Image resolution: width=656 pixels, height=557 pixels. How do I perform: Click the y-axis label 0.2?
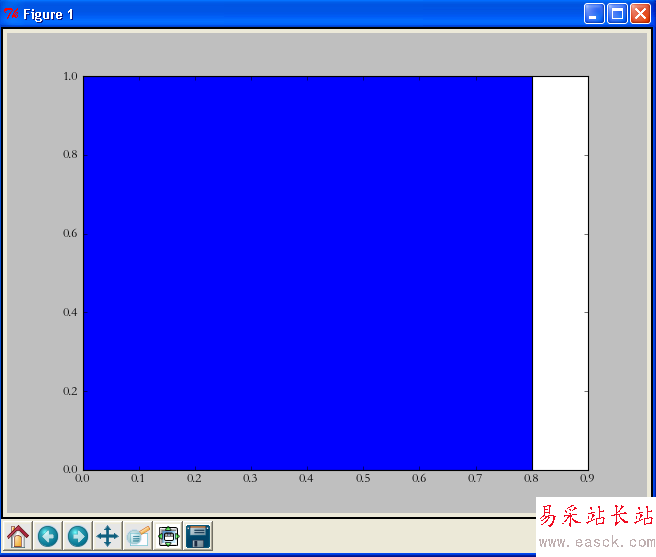coord(70,391)
